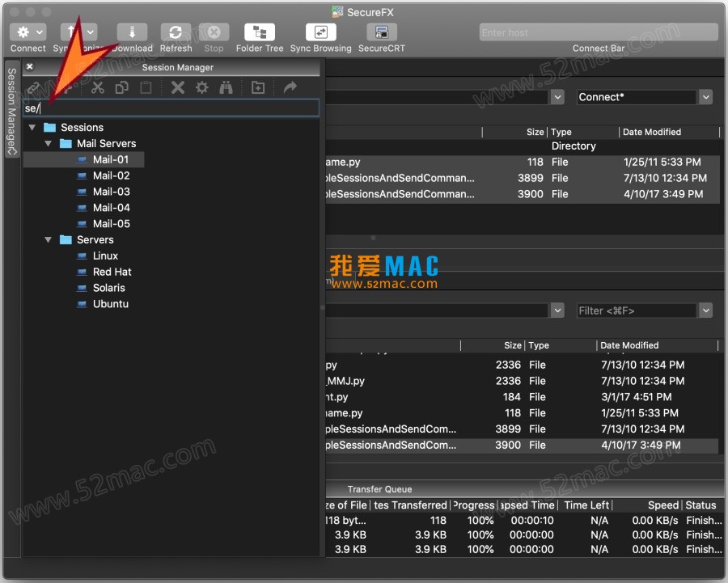This screenshot has width=728, height=583.
Task: Select lower pane file of size 3900
Action: (523, 446)
